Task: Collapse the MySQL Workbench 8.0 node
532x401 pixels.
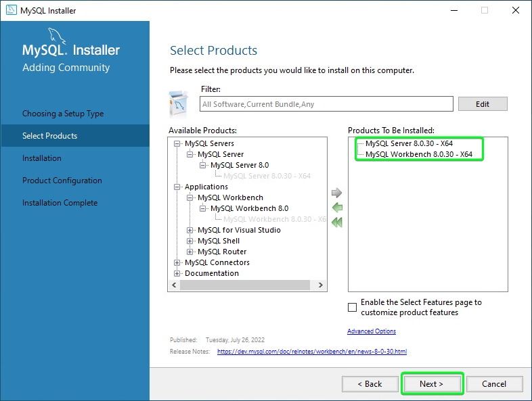Action: tap(202, 209)
